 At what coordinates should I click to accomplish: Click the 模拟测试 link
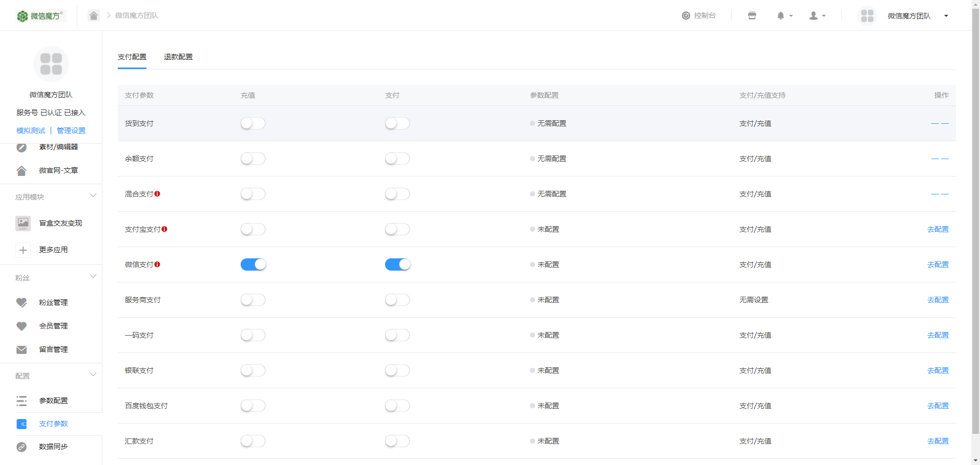pyautogui.click(x=31, y=130)
